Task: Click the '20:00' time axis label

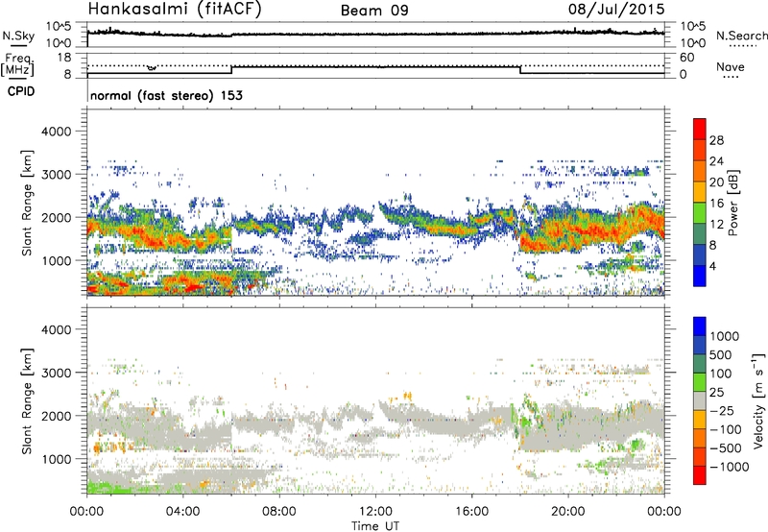Action: click(568, 512)
